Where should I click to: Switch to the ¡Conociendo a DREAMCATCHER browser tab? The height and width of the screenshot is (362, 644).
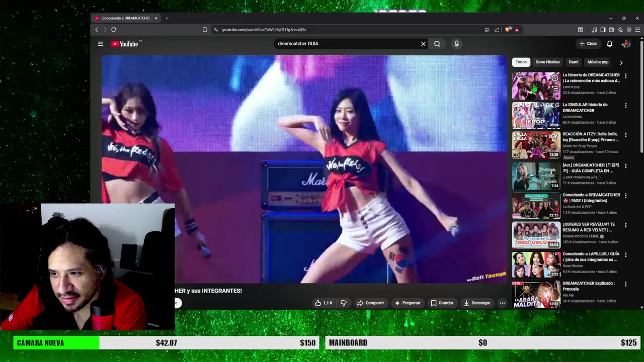coord(125,18)
